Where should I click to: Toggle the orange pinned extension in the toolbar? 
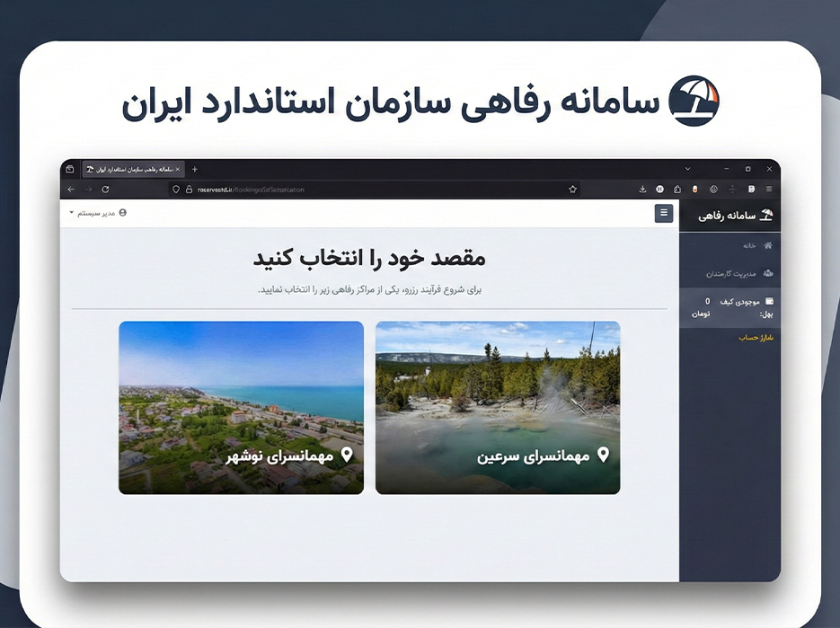pyautogui.click(x=696, y=189)
